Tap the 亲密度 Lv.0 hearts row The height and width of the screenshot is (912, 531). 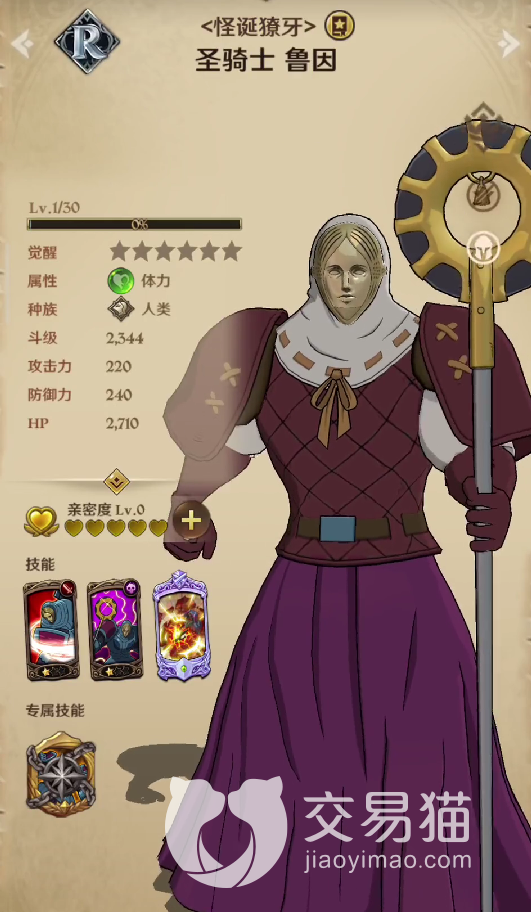pos(116,528)
